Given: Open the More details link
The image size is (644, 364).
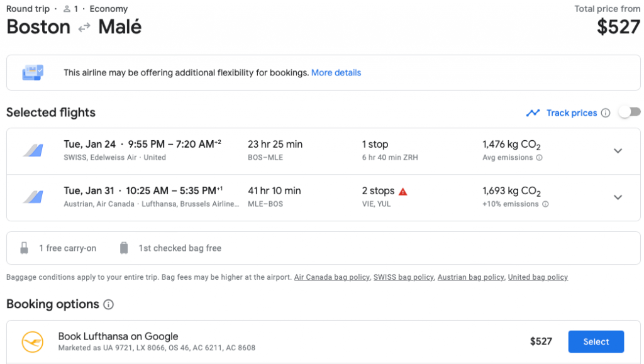Looking at the screenshot, I should [x=336, y=73].
